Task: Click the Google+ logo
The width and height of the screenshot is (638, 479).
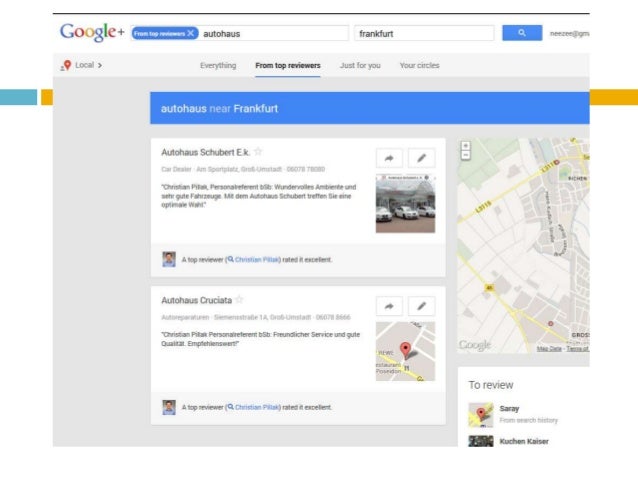Action: (x=92, y=32)
